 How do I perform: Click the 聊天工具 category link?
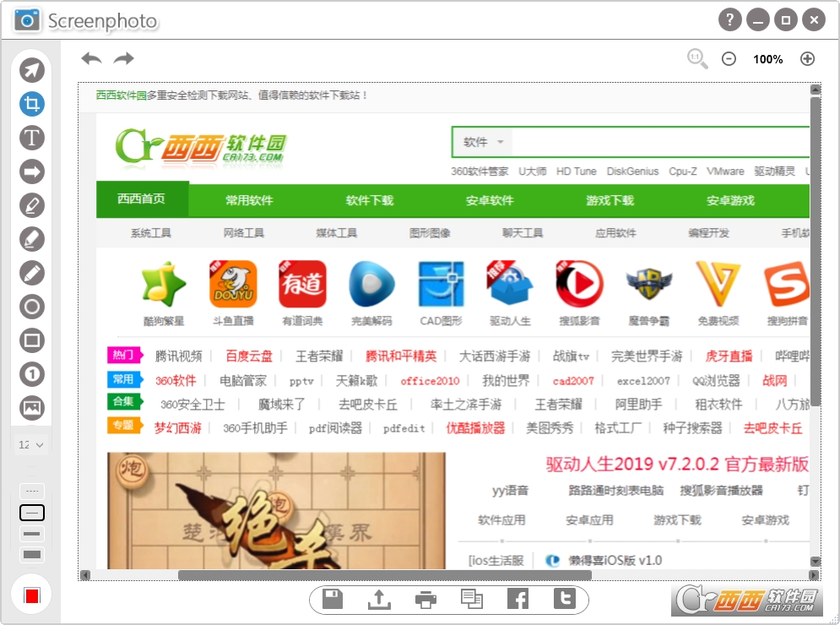click(523, 232)
